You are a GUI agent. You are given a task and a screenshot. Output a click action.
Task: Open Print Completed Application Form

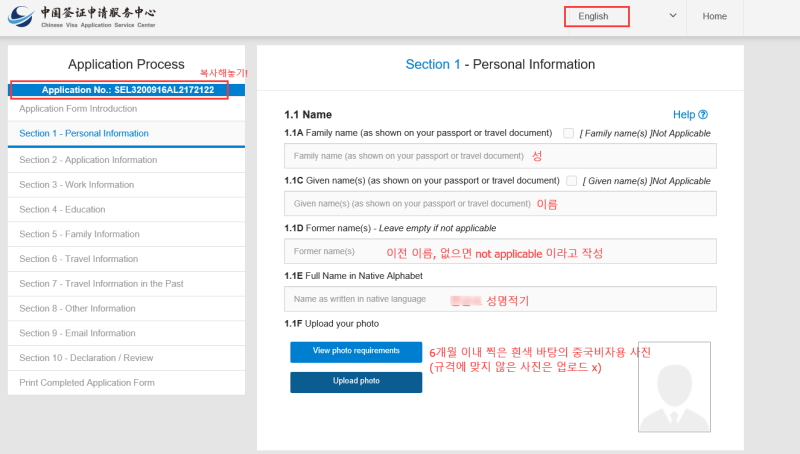[x=127, y=383]
